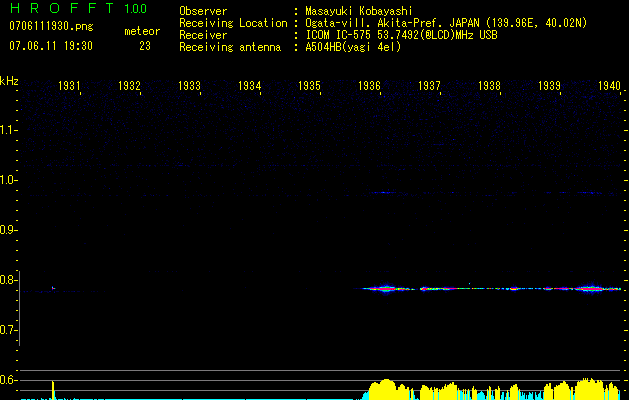
Task: Click the 1936 time marker
Action: (369, 86)
